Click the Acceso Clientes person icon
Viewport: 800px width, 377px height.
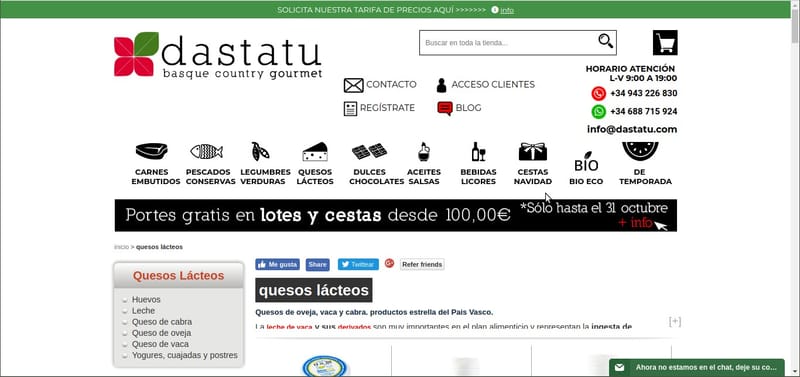coord(441,85)
